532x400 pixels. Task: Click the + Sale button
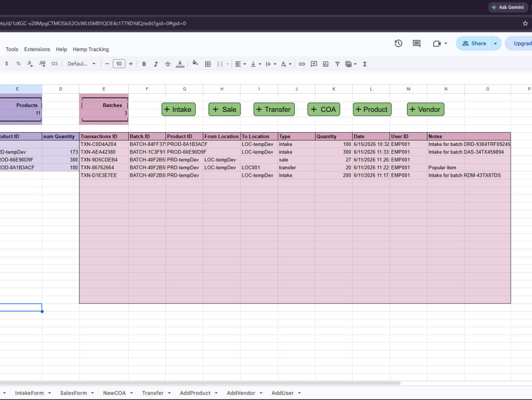tap(225, 109)
